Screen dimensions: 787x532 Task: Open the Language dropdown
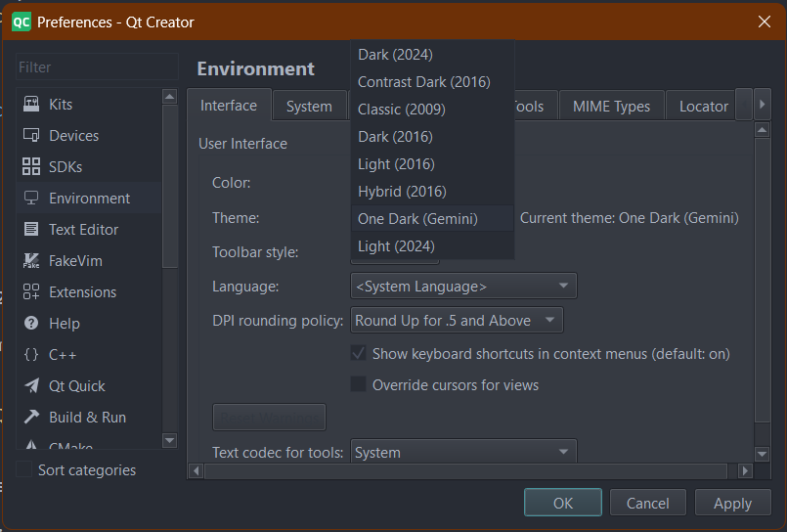463,286
